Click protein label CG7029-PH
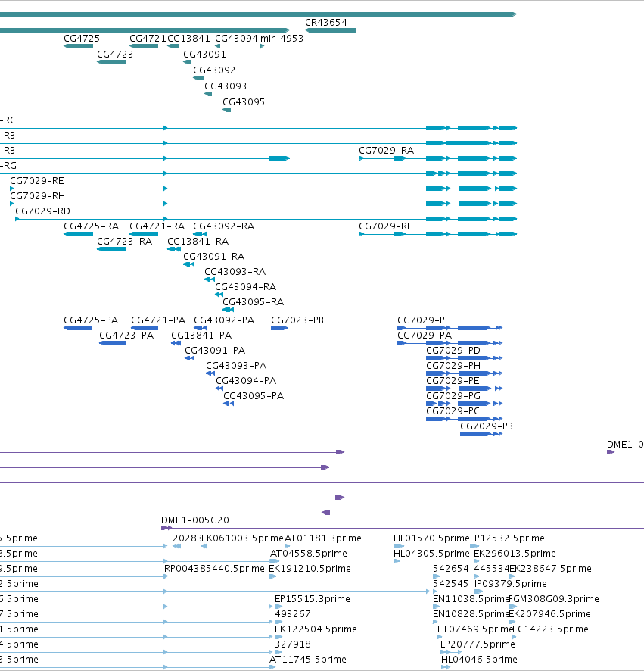The image size is (644, 671). (x=453, y=366)
